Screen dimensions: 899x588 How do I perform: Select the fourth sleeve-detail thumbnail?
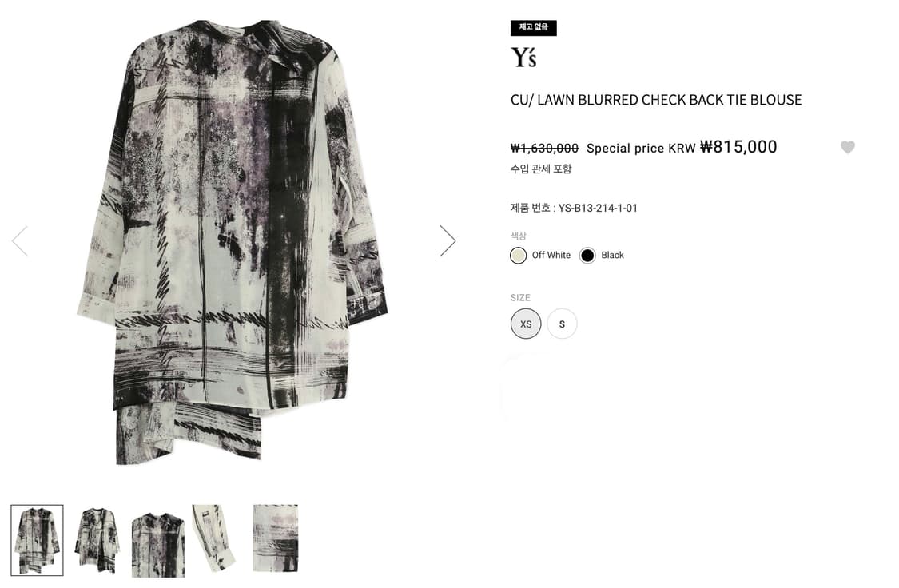214,538
